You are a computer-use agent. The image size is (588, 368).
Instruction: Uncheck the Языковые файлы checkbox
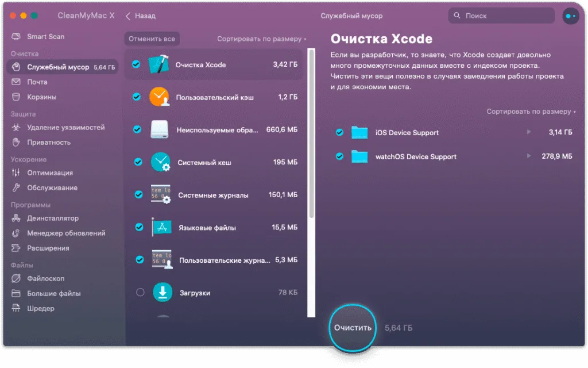(x=139, y=227)
